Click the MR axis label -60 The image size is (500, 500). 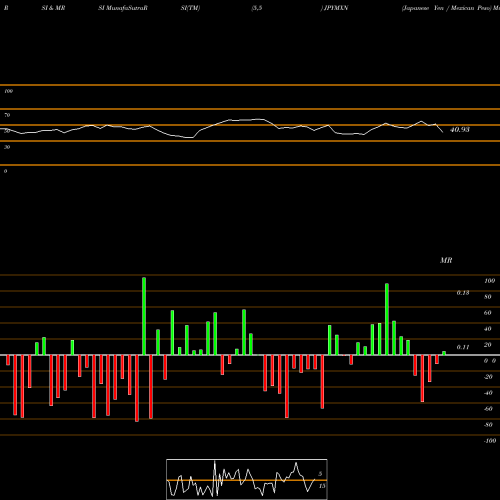(488, 409)
